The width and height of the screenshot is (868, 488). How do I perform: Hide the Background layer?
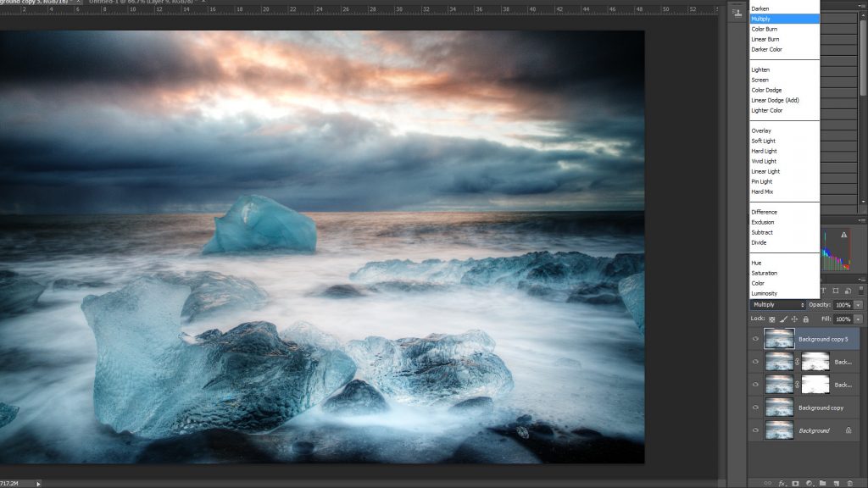pos(755,430)
